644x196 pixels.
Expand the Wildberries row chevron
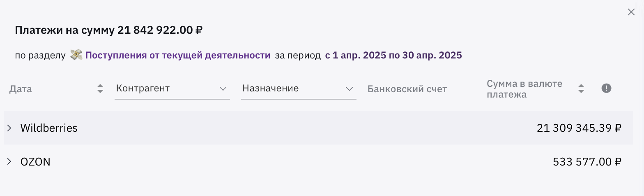click(x=9, y=128)
